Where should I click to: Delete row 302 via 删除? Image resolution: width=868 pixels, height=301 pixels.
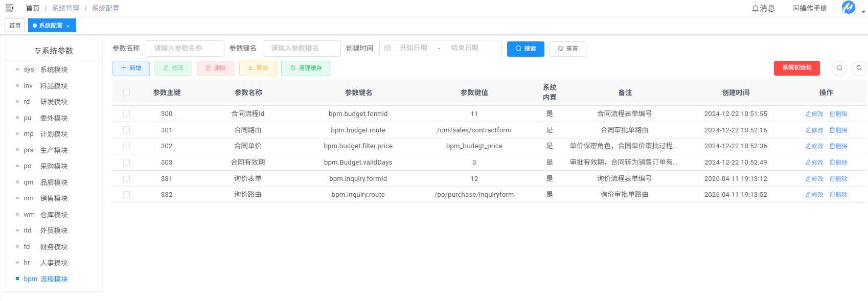838,146
